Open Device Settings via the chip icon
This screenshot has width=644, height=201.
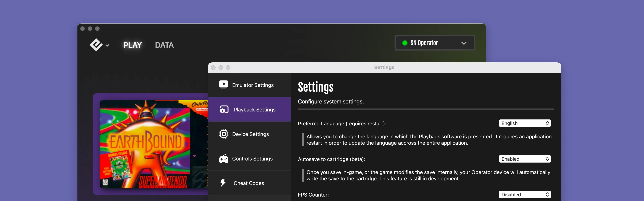point(224,134)
